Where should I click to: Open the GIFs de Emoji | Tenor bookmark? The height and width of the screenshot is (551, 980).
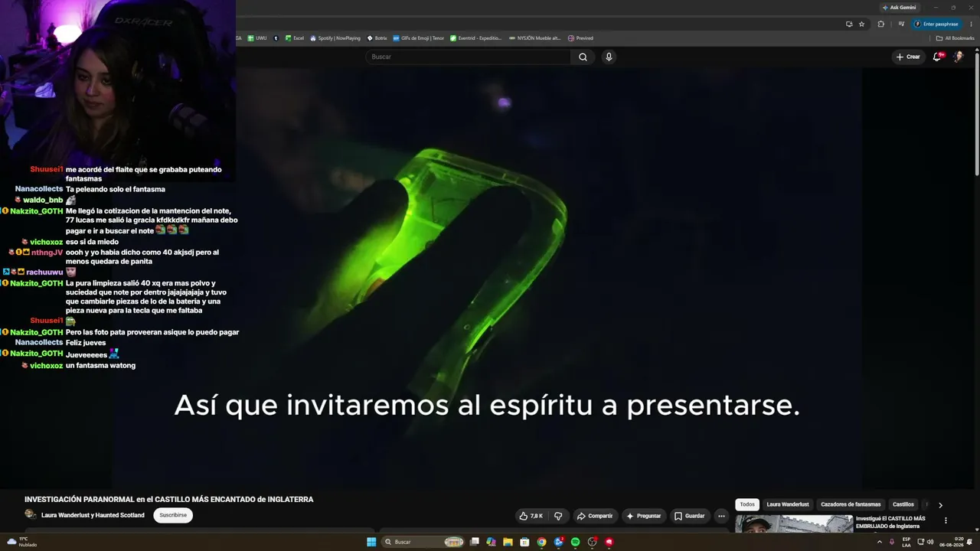click(419, 38)
